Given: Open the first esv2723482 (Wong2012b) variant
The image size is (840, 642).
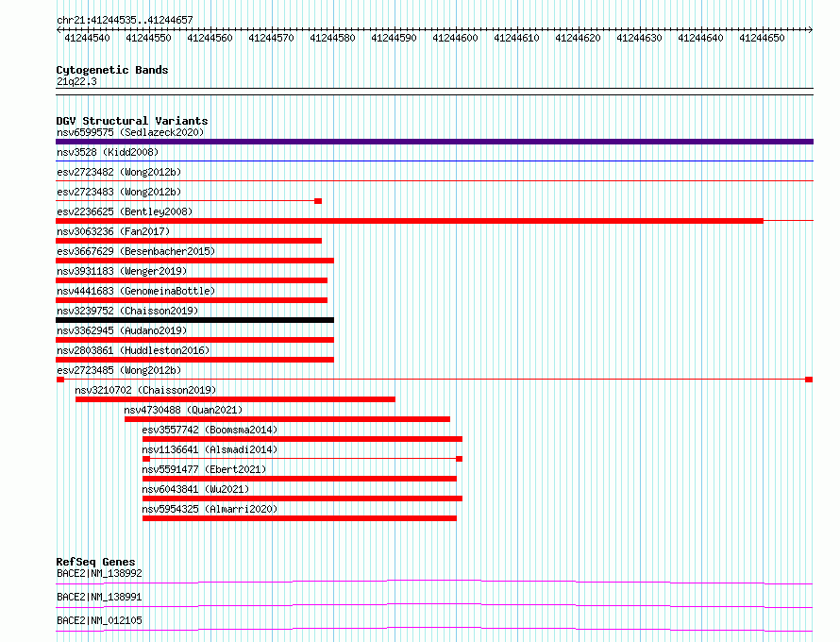Looking at the screenshot, I should point(119,172).
